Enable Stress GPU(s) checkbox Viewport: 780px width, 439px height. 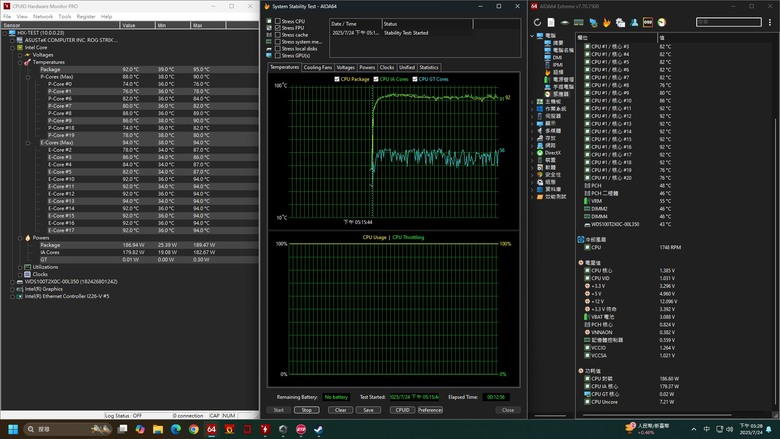[278, 56]
